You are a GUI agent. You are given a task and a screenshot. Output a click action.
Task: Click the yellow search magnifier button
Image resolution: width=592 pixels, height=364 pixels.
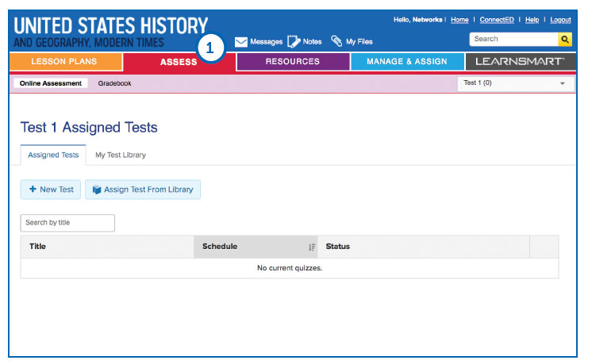click(564, 39)
